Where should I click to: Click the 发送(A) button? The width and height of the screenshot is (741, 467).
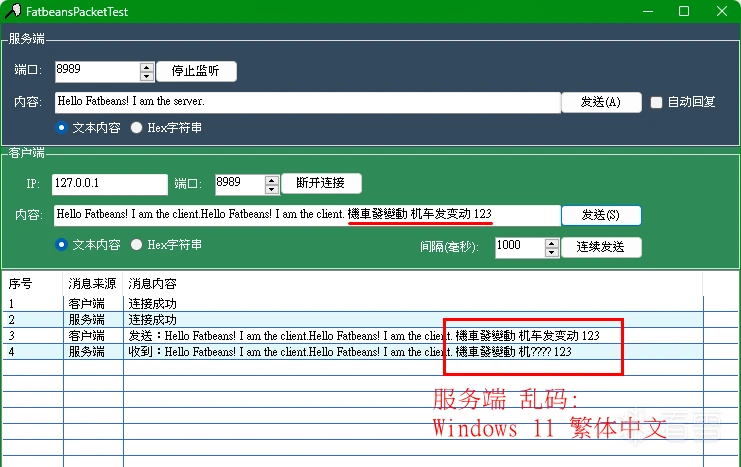[601, 102]
